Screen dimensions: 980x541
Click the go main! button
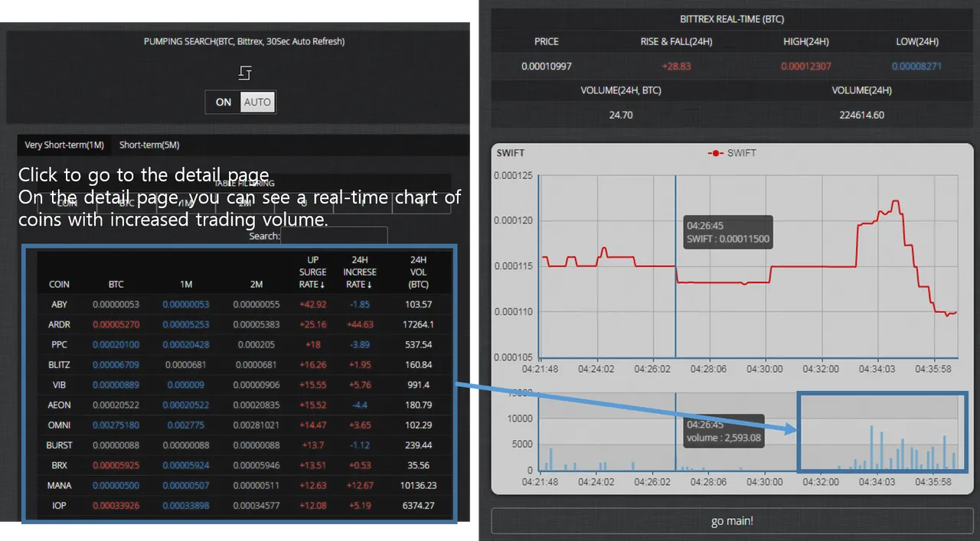pos(732,520)
